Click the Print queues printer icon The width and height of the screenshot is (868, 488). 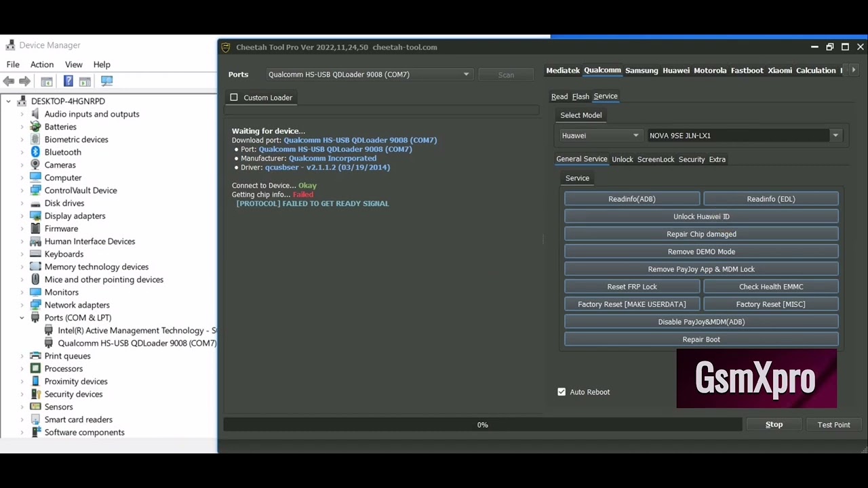coord(35,356)
